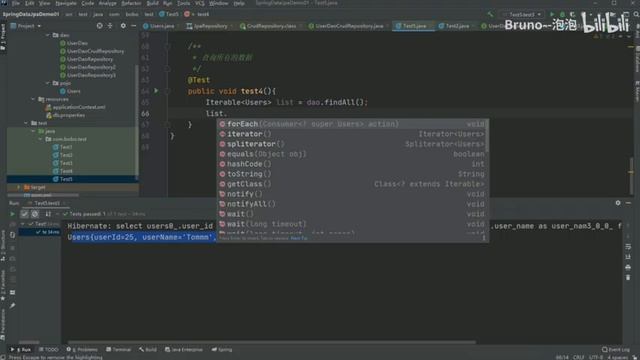The width and height of the screenshot is (640, 360).
Task: Open the Run tool window button
Action: pyautogui.click(x=20, y=350)
